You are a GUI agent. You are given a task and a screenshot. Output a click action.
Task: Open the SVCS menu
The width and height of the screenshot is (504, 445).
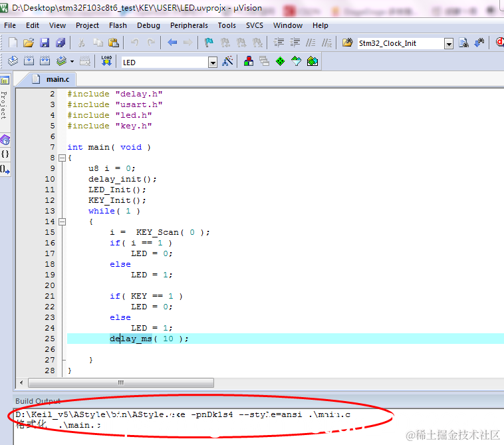point(255,25)
